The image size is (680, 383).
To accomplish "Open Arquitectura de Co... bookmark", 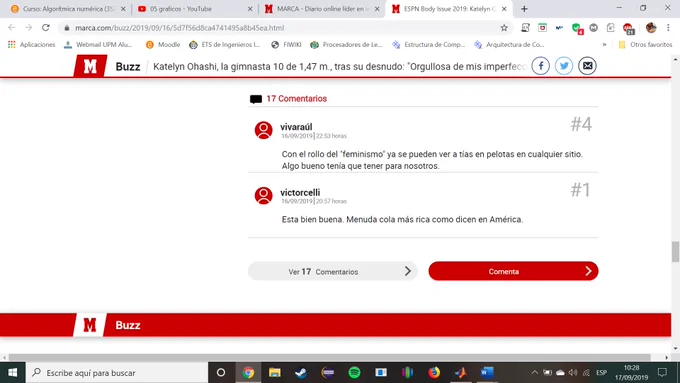I will point(509,45).
